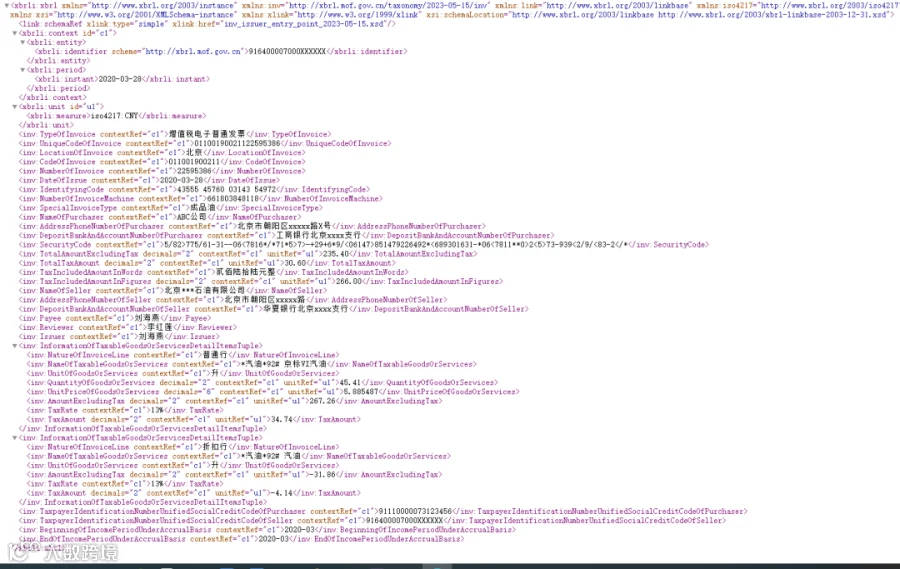Click the xbrli:instant date 2020-03-28
The image size is (900, 569).
pyautogui.click(x=120, y=79)
